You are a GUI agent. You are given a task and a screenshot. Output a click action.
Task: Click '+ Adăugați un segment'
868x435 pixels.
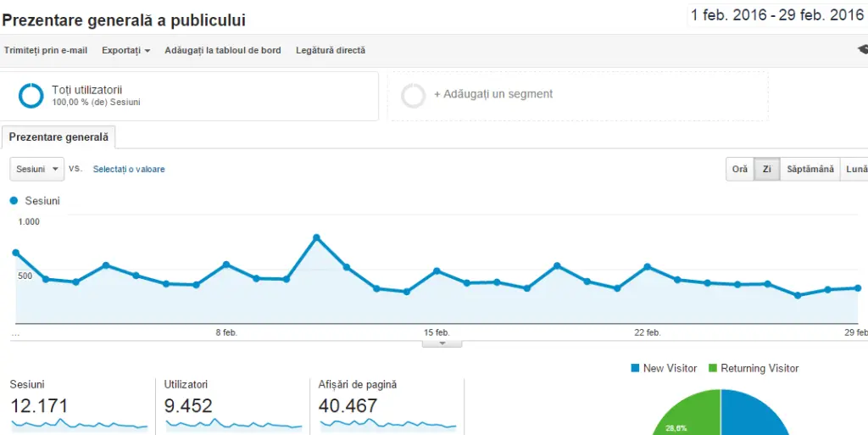pos(493,94)
